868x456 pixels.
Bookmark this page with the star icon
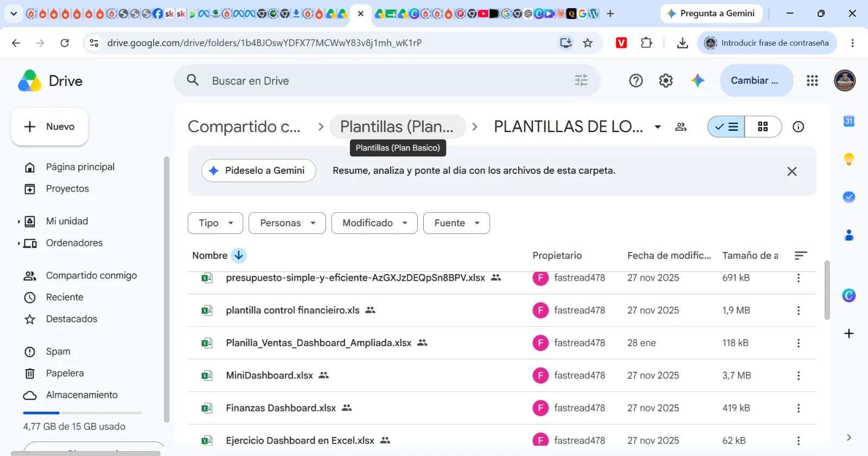click(x=588, y=43)
